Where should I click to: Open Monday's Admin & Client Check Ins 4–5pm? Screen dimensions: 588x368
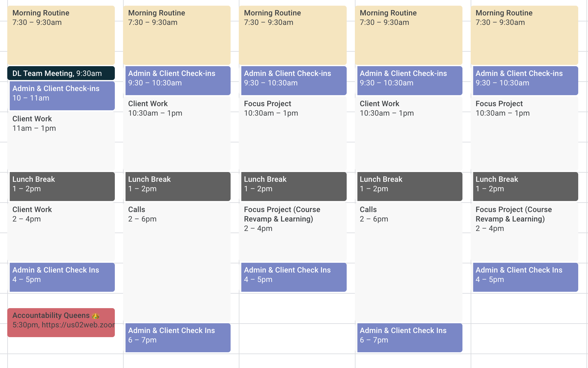click(62, 277)
